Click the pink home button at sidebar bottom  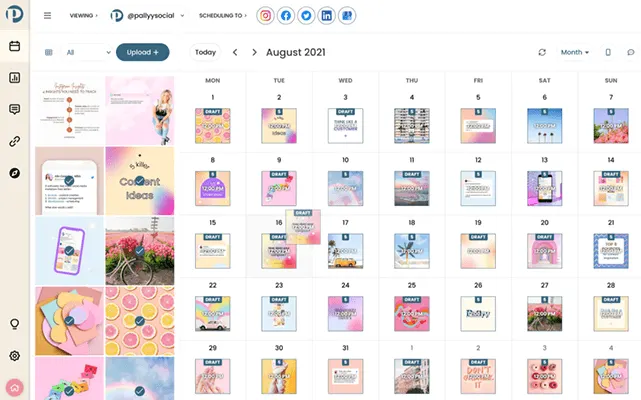[x=15, y=388]
